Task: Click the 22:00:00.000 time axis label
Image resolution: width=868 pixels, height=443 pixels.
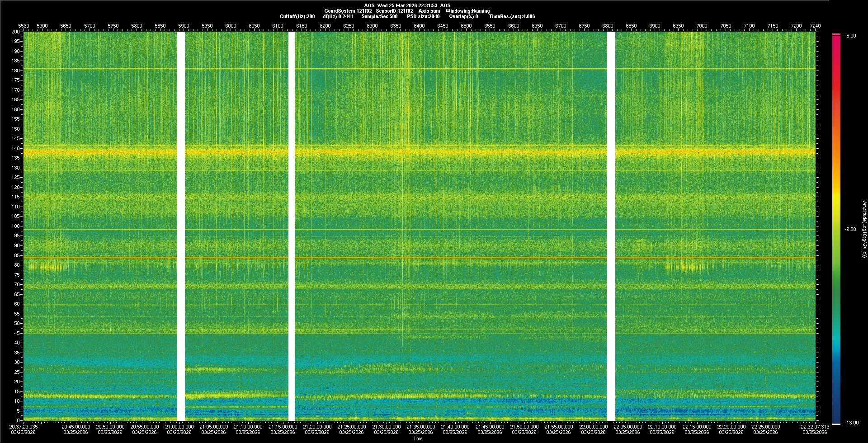Action: tap(593, 427)
